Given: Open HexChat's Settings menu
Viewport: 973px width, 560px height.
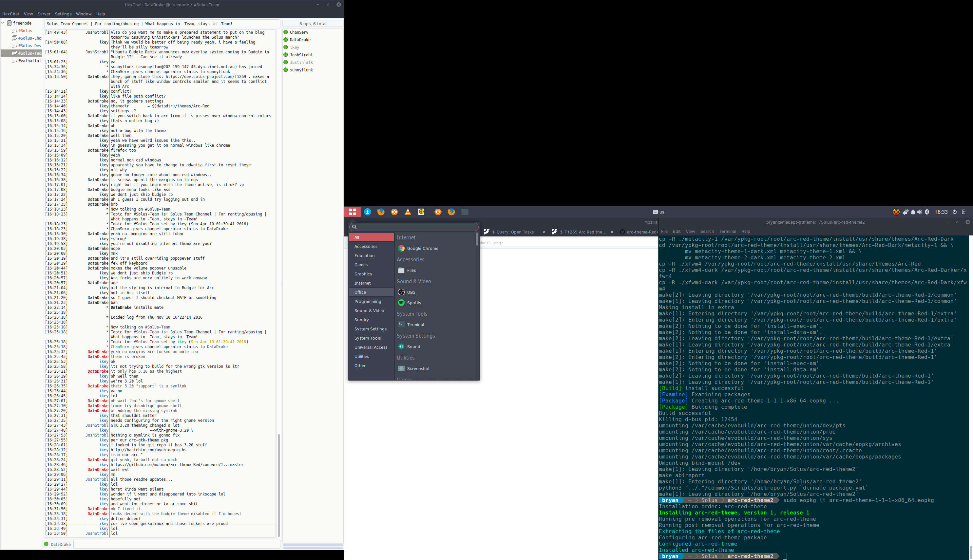Looking at the screenshot, I should click(63, 14).
